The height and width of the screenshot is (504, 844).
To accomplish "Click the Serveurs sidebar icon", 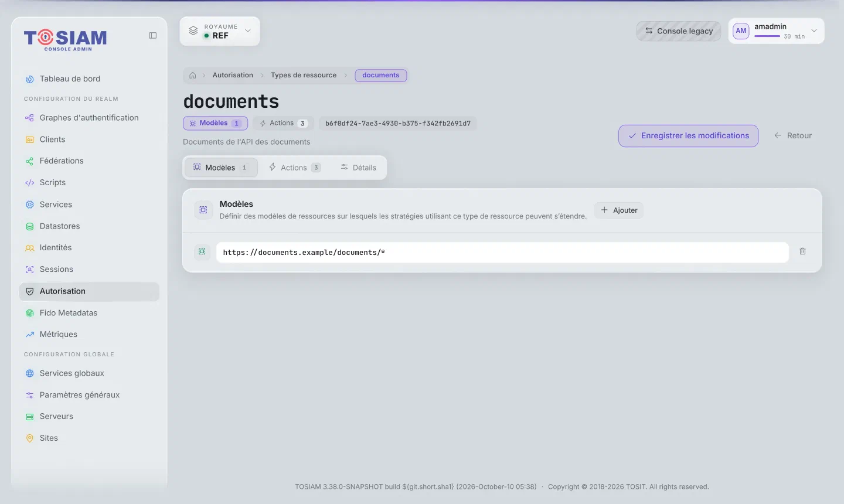I will pyautogui.click(x=29, y=417).
